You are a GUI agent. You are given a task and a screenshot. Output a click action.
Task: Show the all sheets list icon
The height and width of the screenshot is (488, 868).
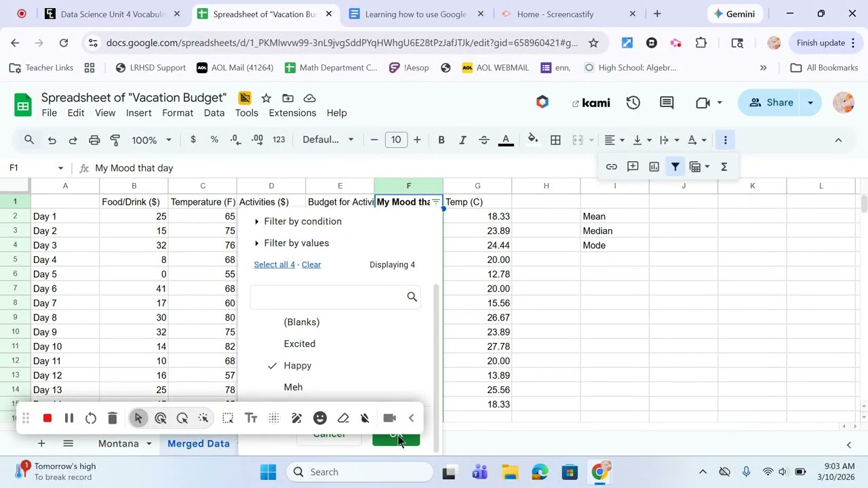tap(68, 443)
